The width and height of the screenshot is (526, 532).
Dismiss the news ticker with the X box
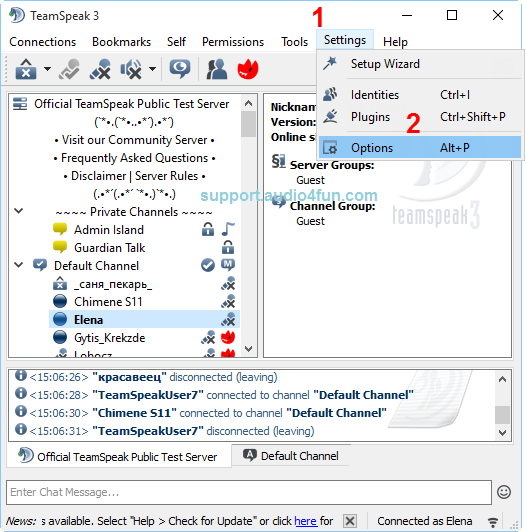tap(350, 521)
